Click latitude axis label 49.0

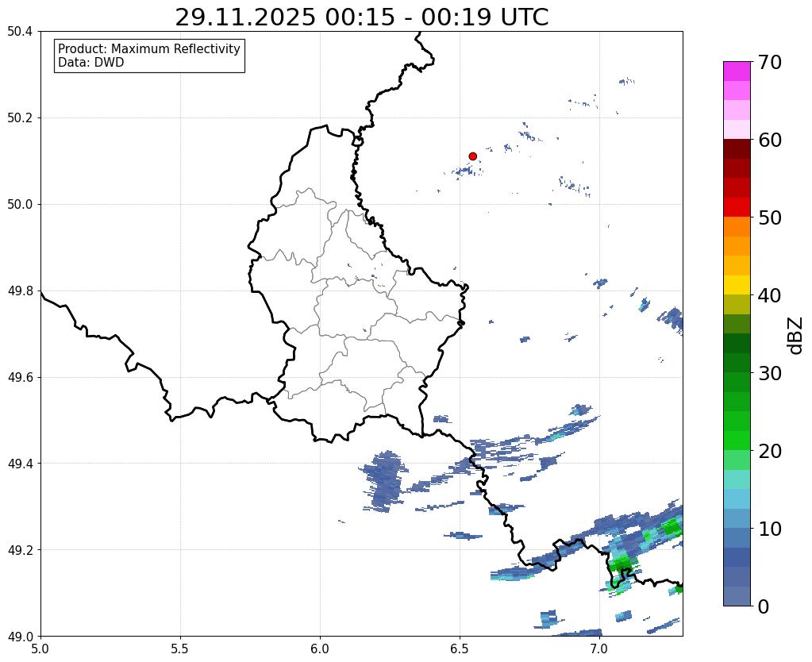click(20, 637)
